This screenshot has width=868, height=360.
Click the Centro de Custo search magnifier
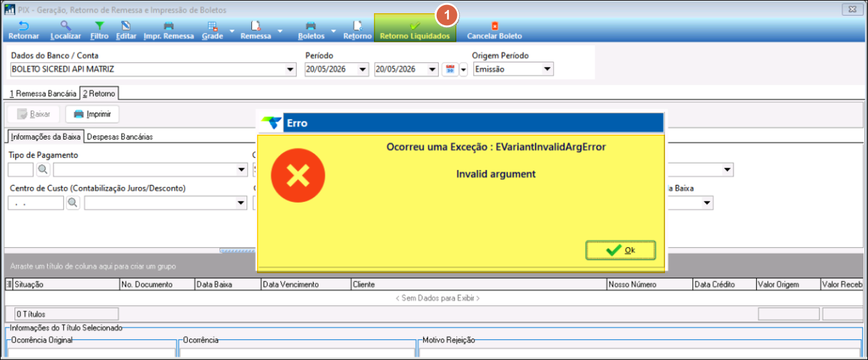point(74,203)
